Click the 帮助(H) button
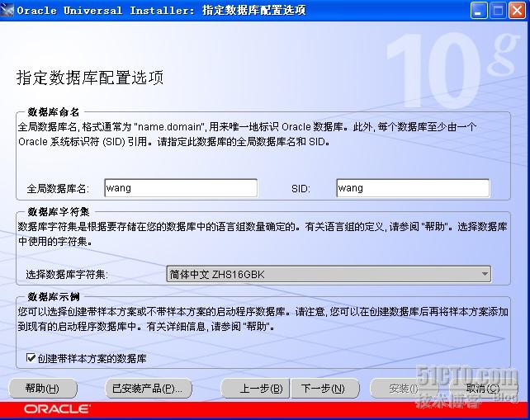Screen dimensions: 530x420 pos(43,389)
